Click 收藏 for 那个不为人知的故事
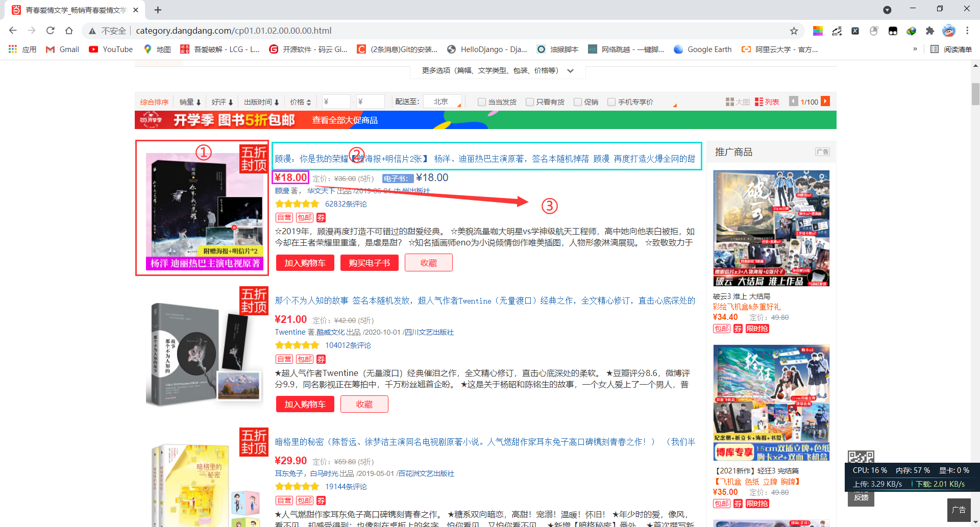This screenshot has width=980, height=527. 364,404
